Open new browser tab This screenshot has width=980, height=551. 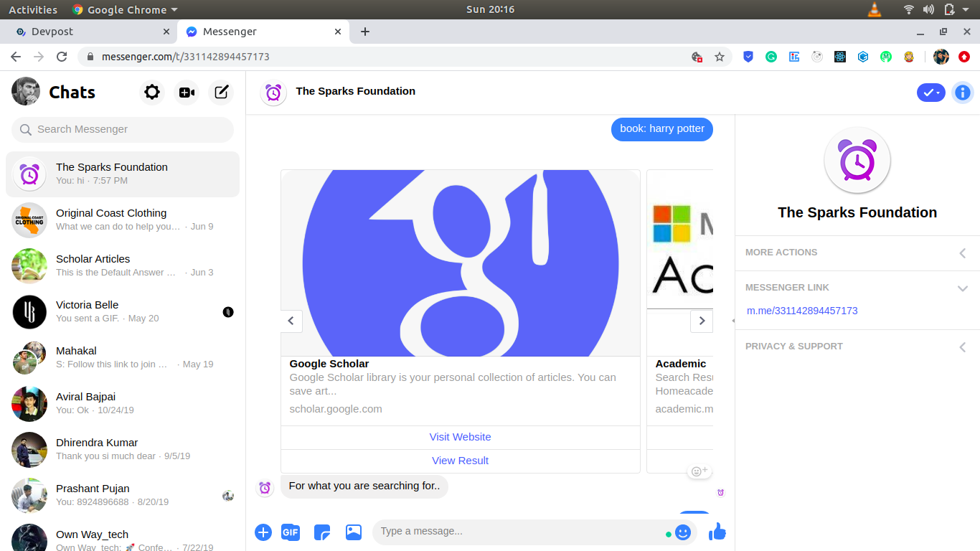(365, 32)
